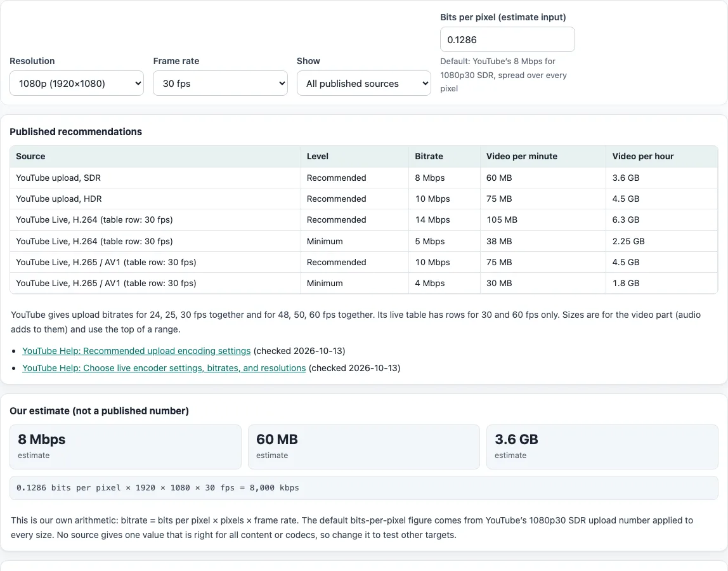The height and width of the screenshot is (571, 728).
Task: Select the "3.6 GB" estimate card value
Action: tap(516, 439)
